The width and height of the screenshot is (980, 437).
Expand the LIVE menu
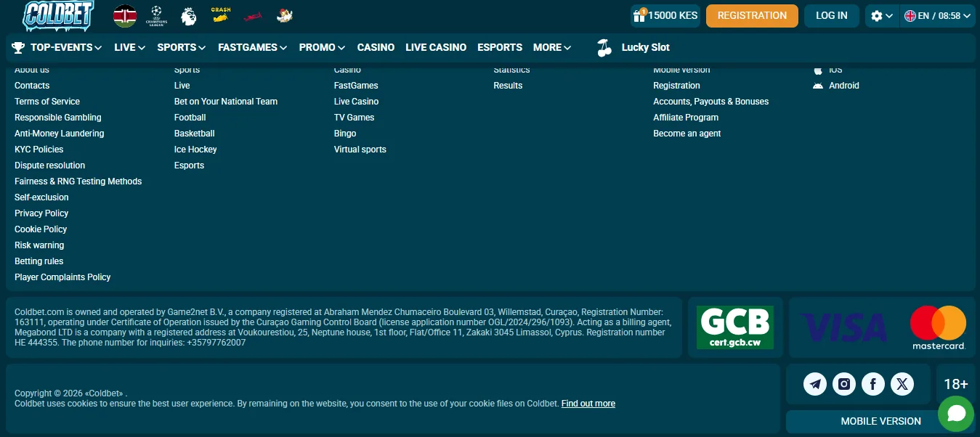pyautogui.click(x=130, y=47)
